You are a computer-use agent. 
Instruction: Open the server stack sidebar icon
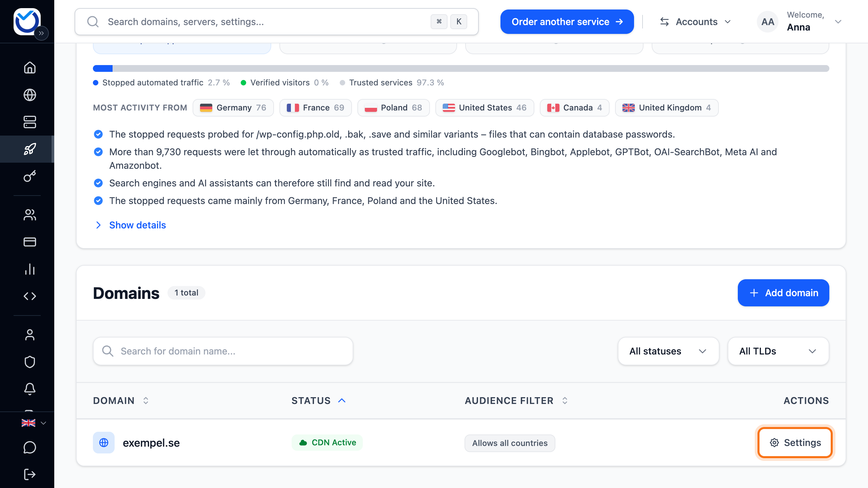(30, 122)
